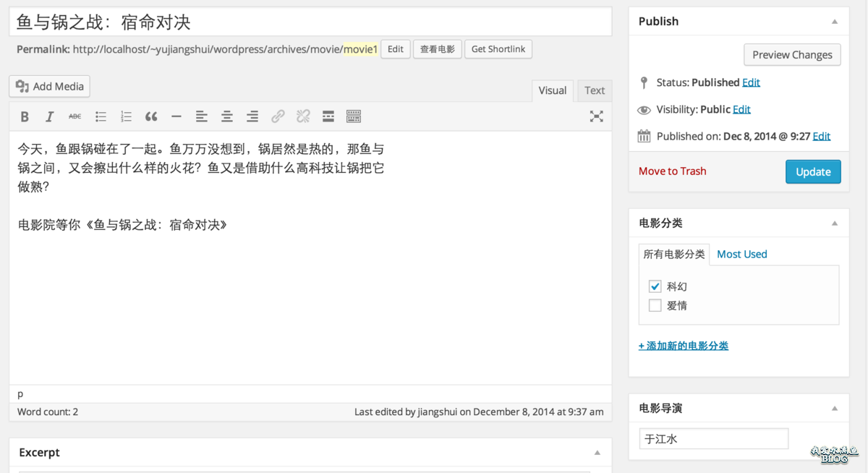Insert a bulleted list
Viewport: 868px width, 473px height.
coord(101,116)
